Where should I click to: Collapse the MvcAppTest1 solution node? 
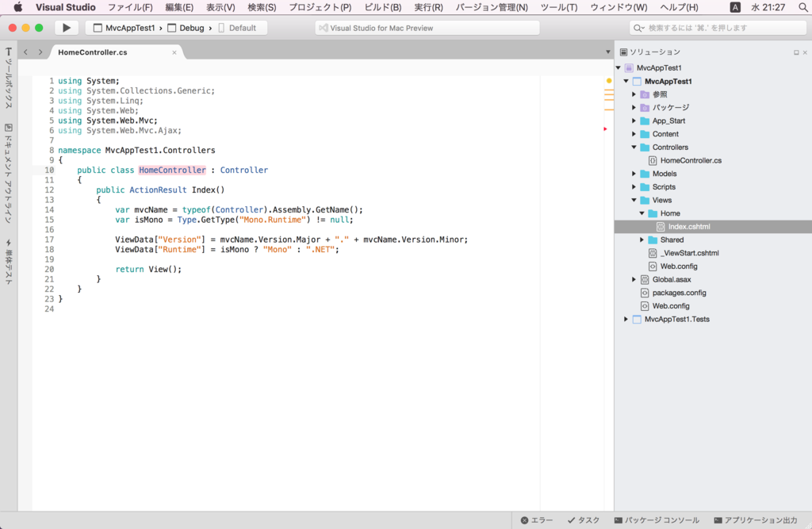[619, 68]
